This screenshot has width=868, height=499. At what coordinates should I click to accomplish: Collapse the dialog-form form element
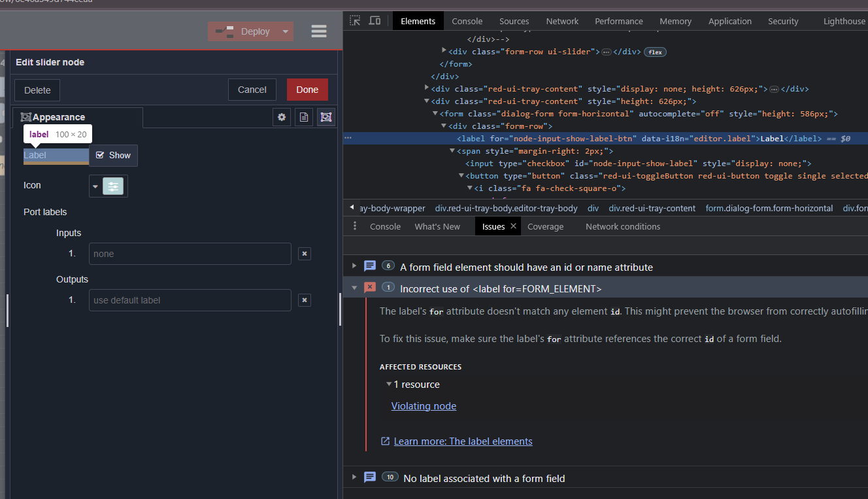tap(435, 113)
